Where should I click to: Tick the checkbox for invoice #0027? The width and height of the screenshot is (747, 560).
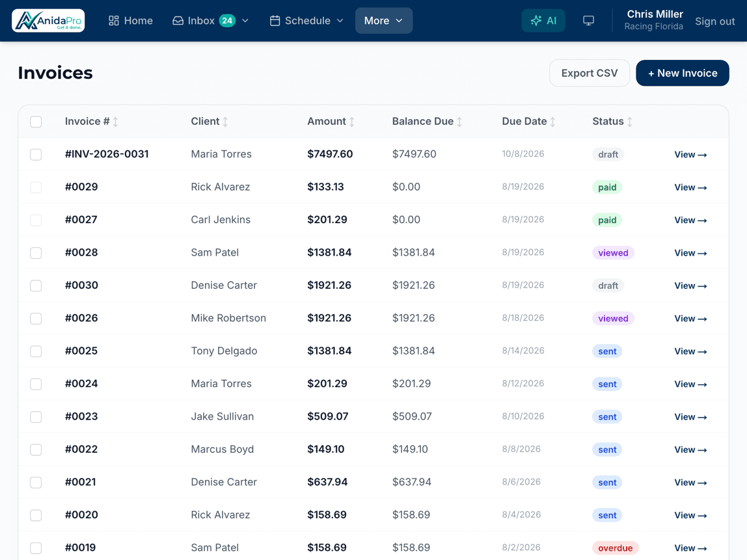(x=36, y=220)
